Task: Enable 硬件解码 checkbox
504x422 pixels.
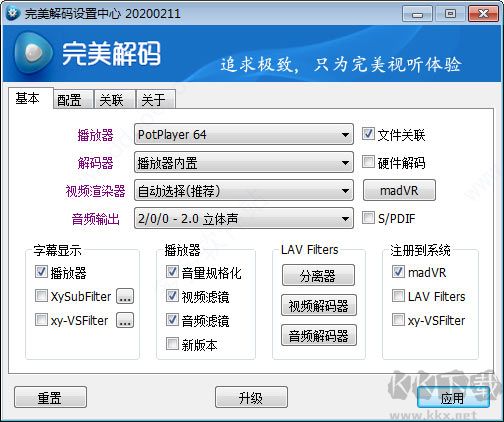Action: point(368,162)
